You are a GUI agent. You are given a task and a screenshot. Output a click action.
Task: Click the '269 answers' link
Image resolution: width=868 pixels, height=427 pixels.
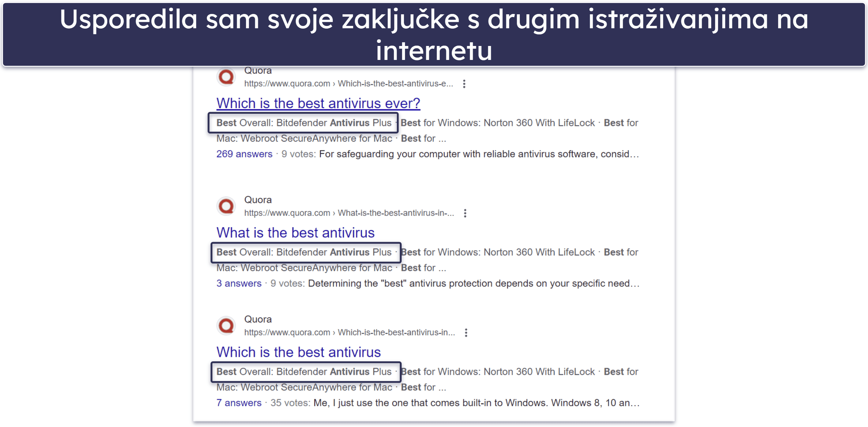(x=244, y=154)
